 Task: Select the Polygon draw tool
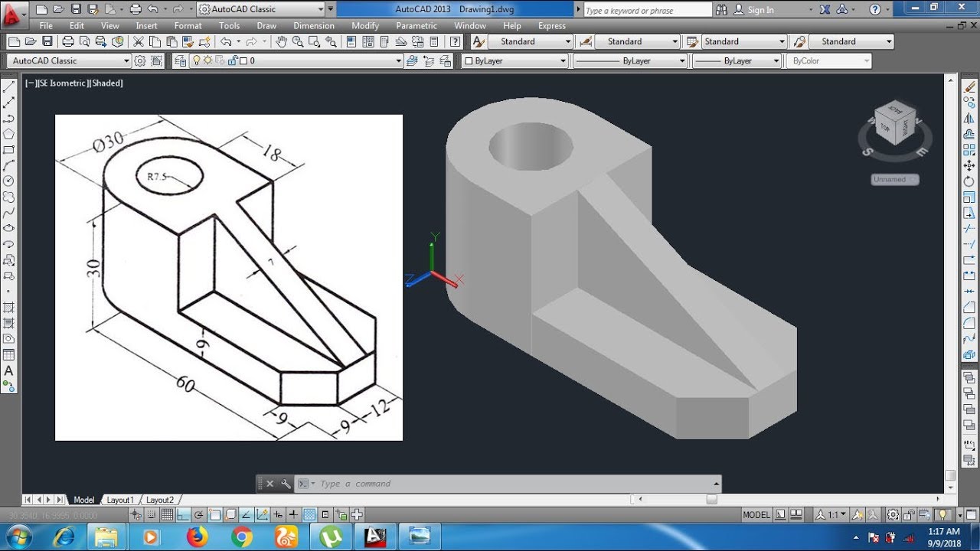[9, 134]
